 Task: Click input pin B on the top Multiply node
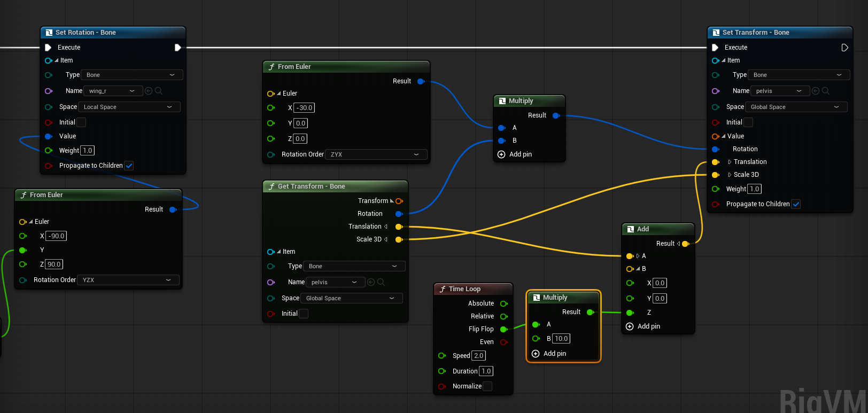[501, 141]
